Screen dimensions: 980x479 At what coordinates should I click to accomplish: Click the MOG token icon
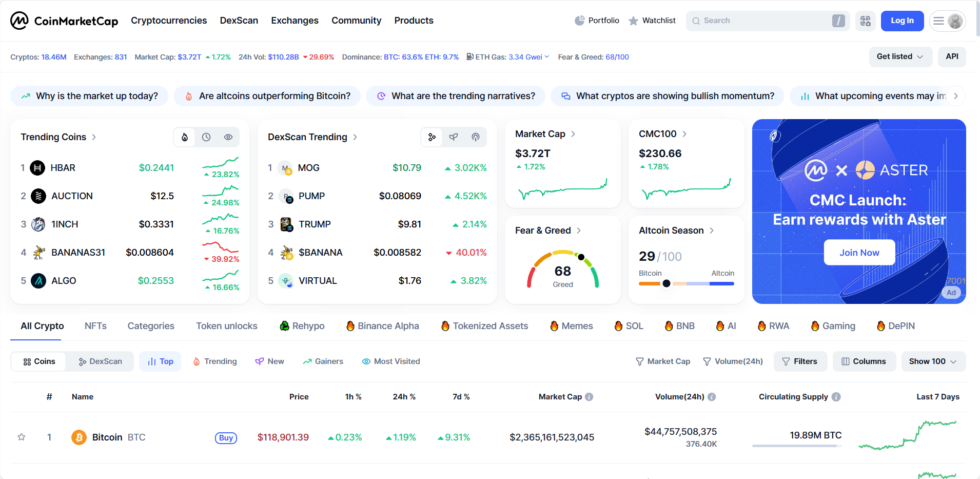click(285, 168)
